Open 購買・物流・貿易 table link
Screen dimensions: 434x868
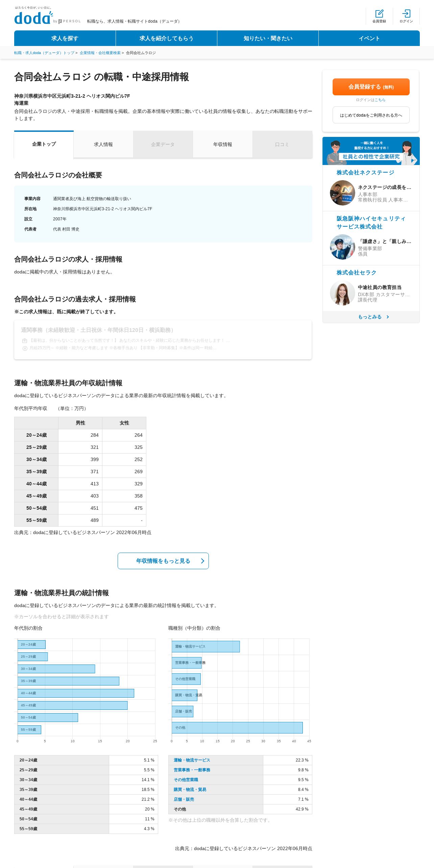pos(190,790)
